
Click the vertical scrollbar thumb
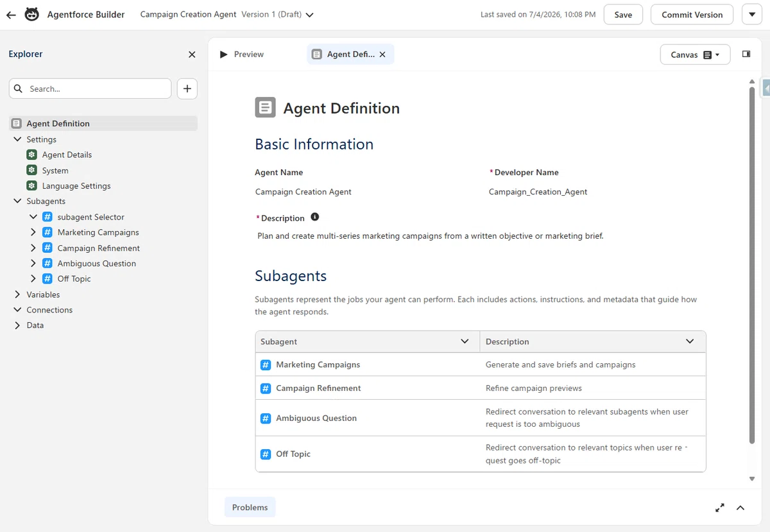[x=752, y=264]
